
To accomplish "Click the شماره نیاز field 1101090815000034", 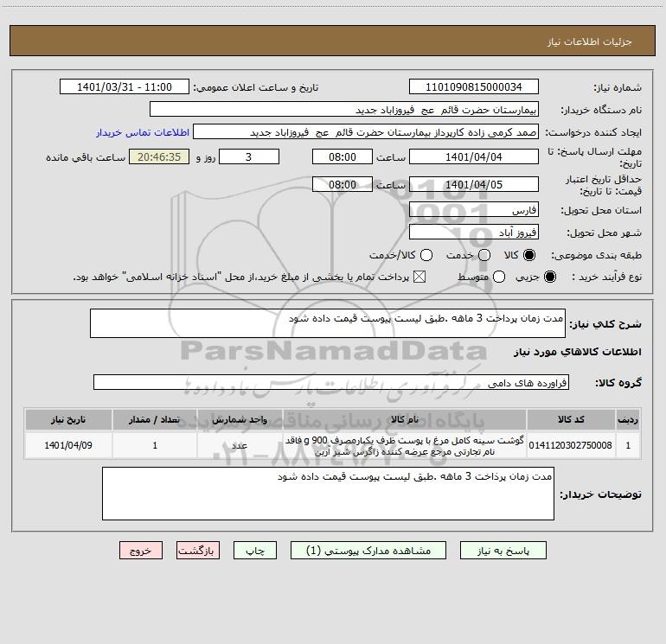I will click(x=474, y=86).
